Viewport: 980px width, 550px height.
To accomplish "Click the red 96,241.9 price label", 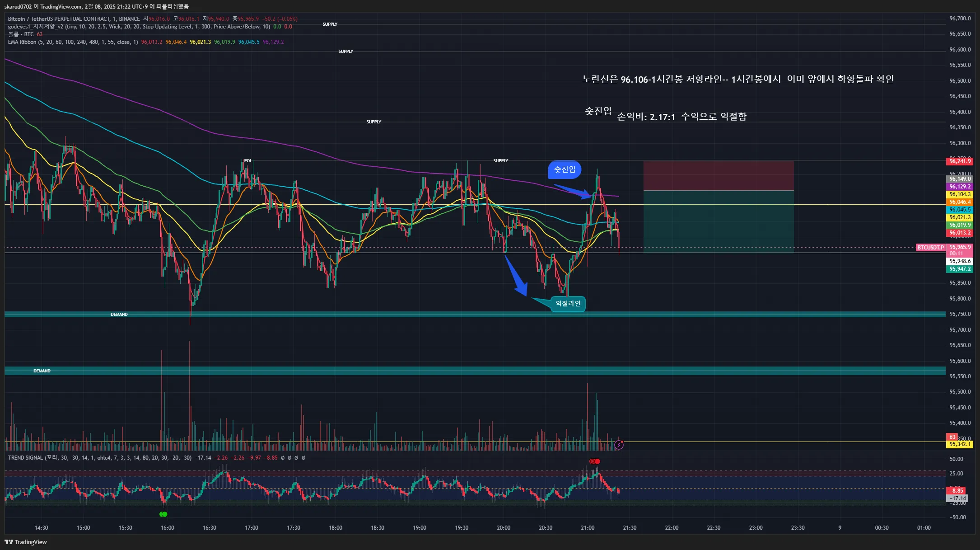I will (x=960, y=161).
